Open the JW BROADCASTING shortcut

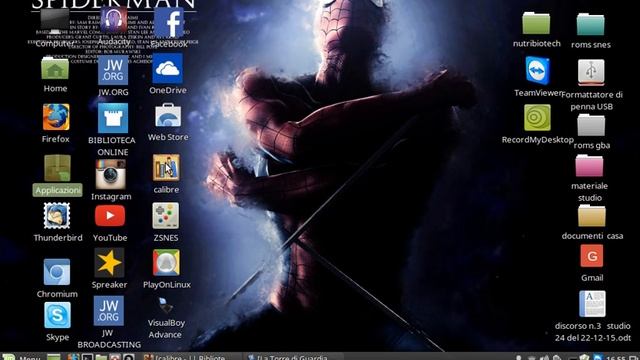pos(109,311)
